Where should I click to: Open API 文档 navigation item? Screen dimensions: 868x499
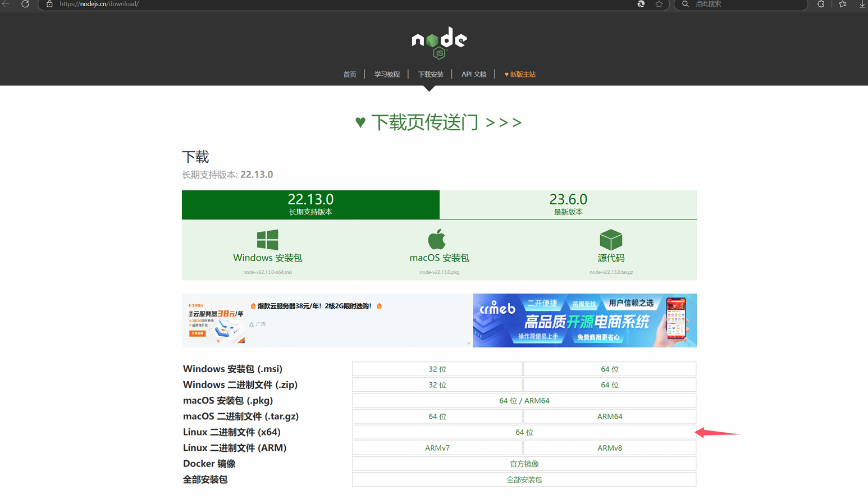tap(474, 74)
